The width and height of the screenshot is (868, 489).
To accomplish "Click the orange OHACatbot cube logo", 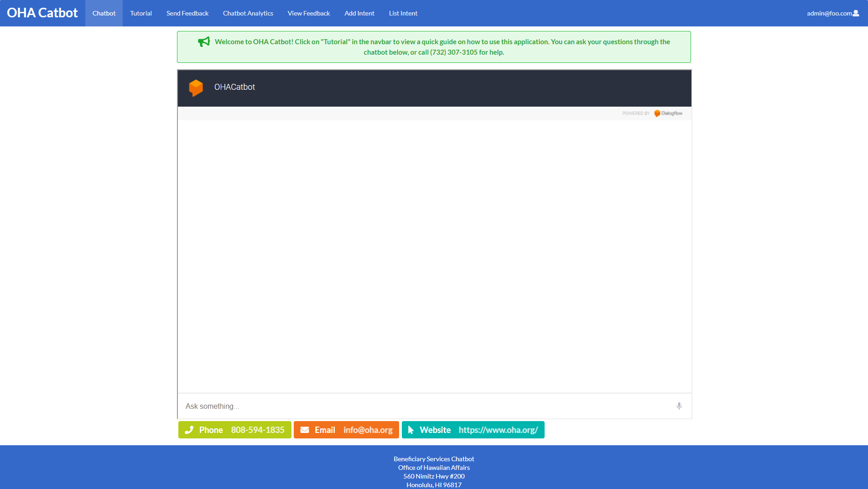I will [196, 88].
